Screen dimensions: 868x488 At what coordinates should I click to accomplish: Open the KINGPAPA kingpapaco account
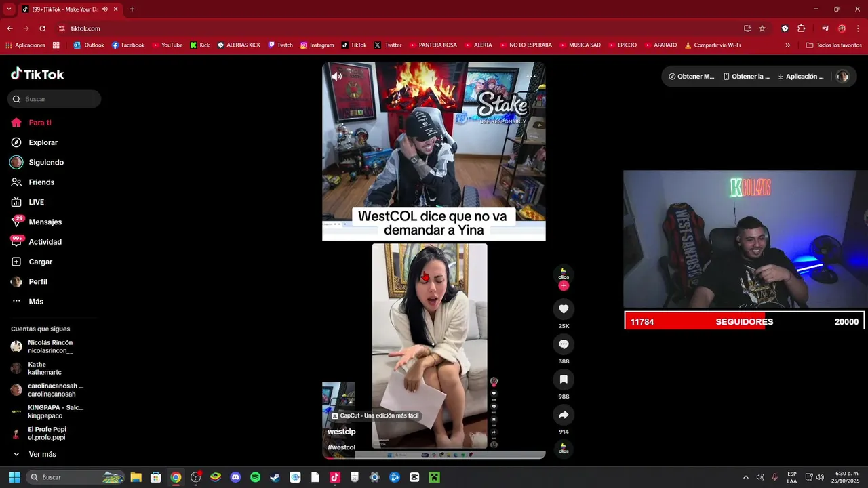[54, 411]
